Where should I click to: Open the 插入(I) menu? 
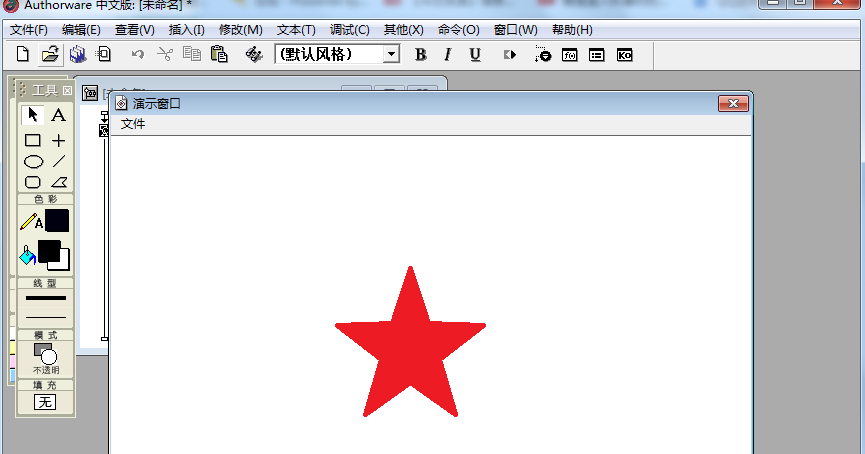[186, 30]
